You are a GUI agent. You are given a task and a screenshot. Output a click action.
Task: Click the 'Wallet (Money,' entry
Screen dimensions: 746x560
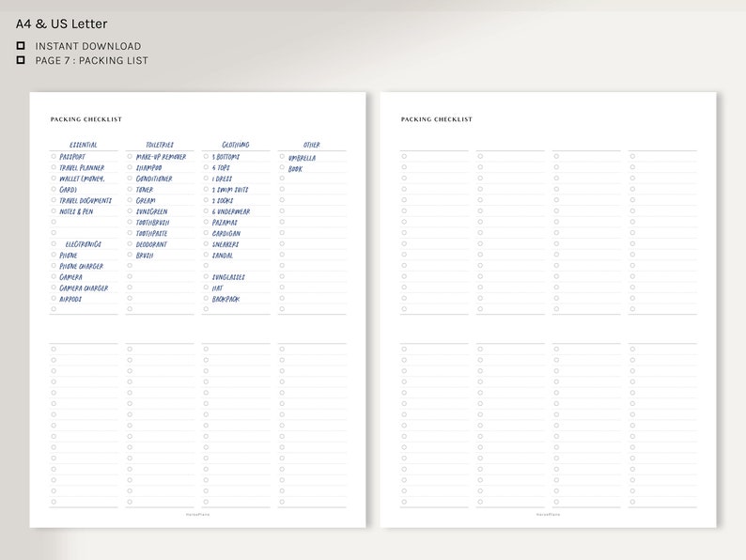point(82,179)
